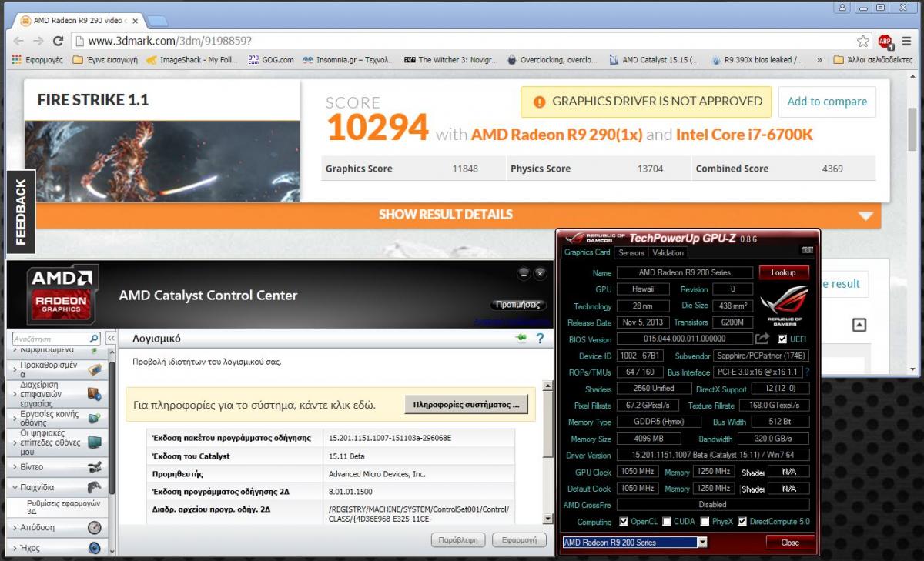Click the collapse arrow icon on 3DMark page

pos(860,325)
